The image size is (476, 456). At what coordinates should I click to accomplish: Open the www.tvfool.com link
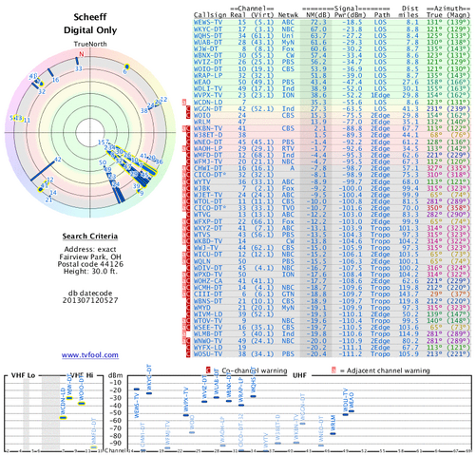(x=90, y=355)
